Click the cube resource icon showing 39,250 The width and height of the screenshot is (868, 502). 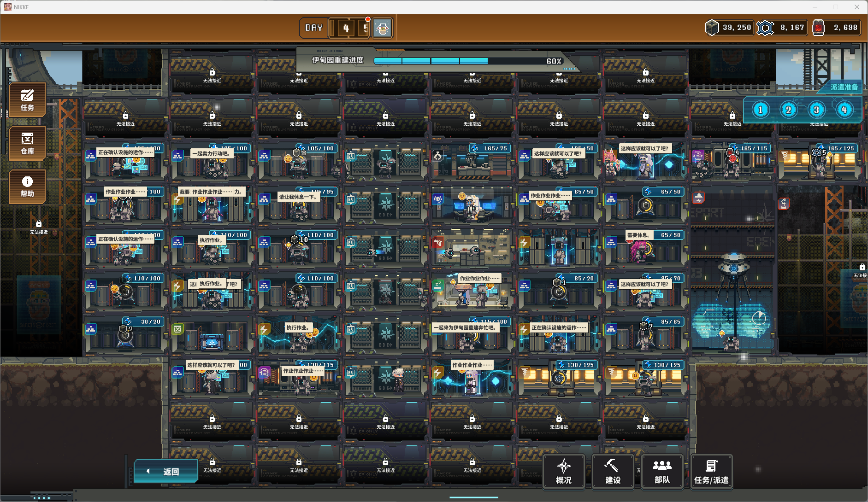pyautogui.click(x=712, y=28)
